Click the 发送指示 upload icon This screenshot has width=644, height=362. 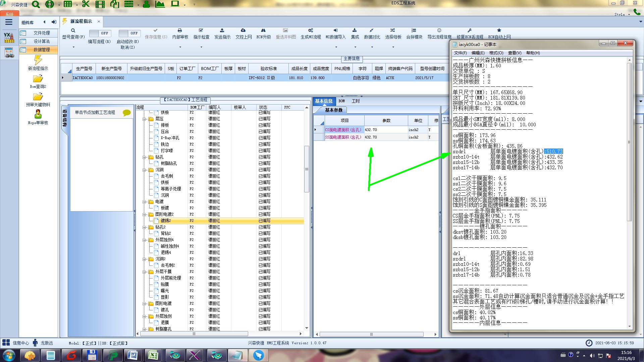[222, 31]
